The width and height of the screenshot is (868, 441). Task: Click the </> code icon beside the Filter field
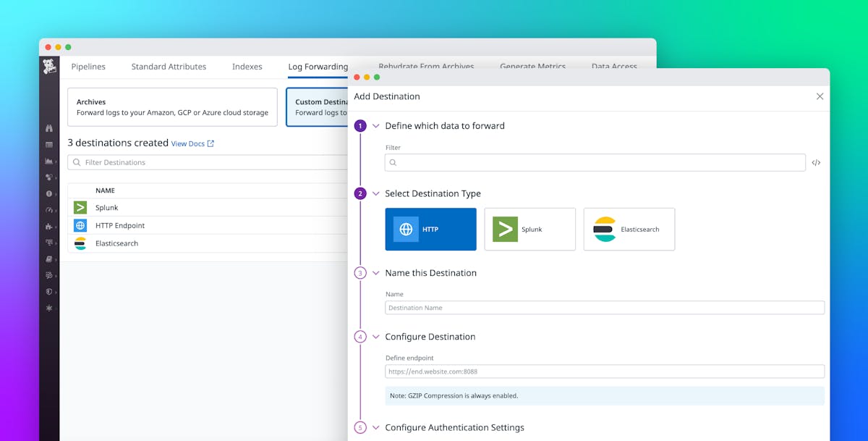816,162
